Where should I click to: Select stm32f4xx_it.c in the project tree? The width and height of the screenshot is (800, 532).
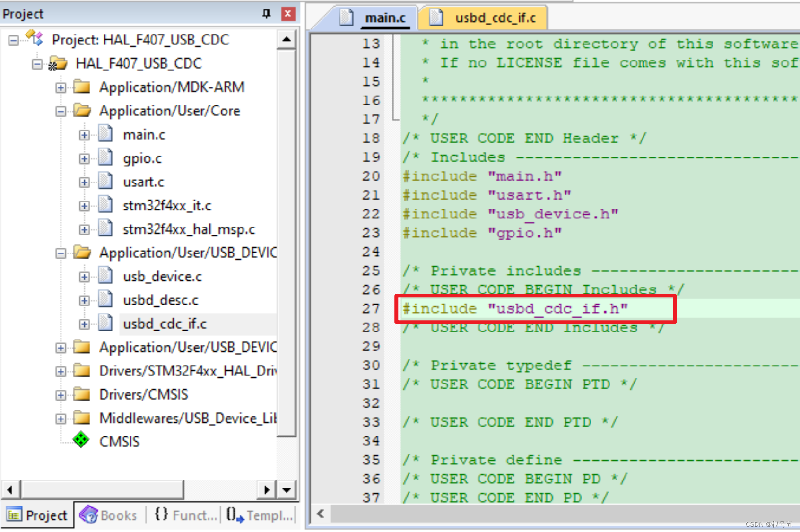(x=167, y=206)
